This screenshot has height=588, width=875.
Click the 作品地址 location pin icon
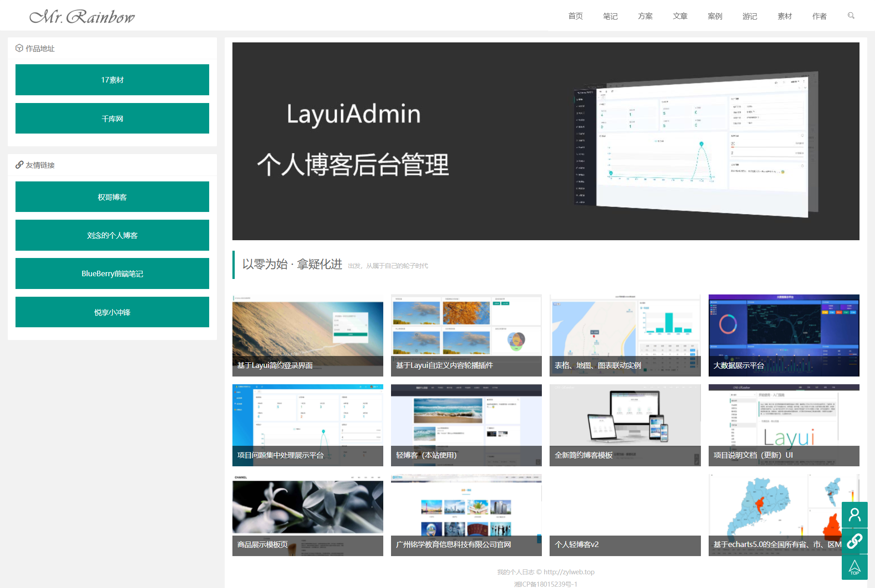tap(19, 48)
